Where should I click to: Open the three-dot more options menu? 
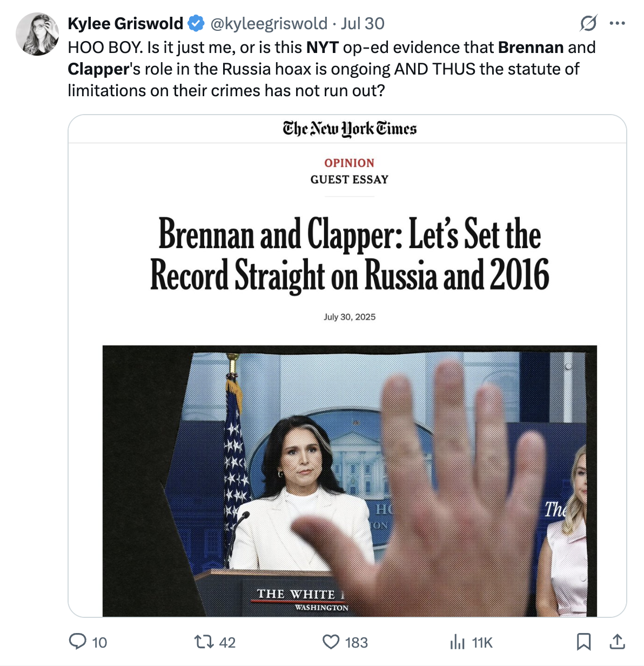617,23
